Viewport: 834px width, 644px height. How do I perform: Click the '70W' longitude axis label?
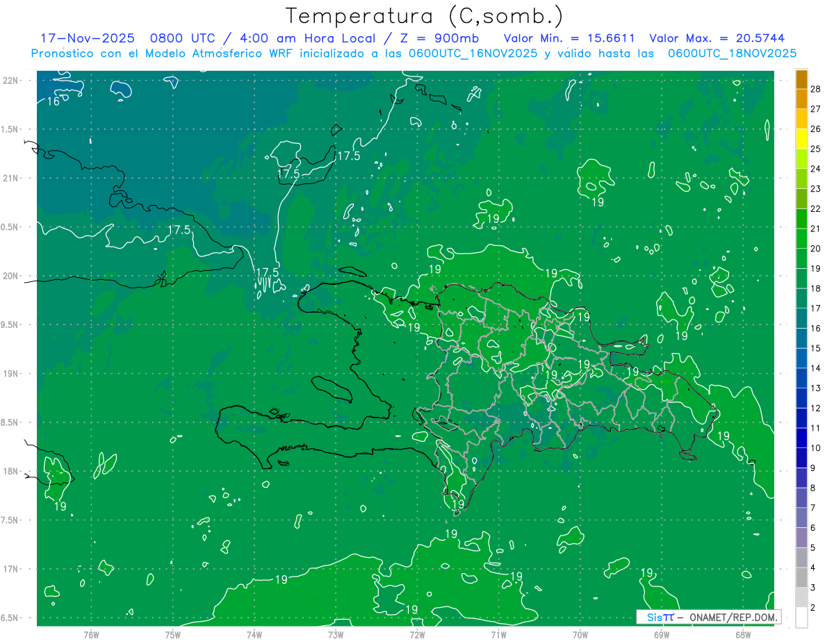click(x=580, y=634)
